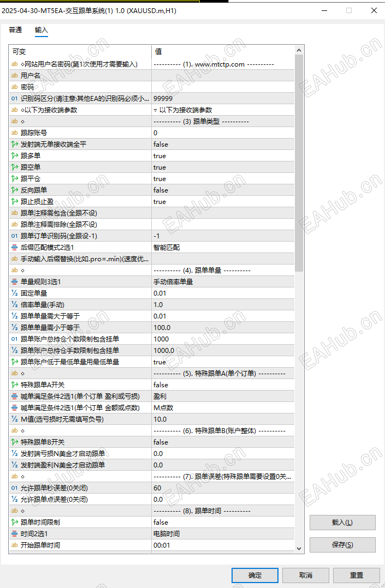Click the boolean icon beside 跟多单

tap(14, 155)
